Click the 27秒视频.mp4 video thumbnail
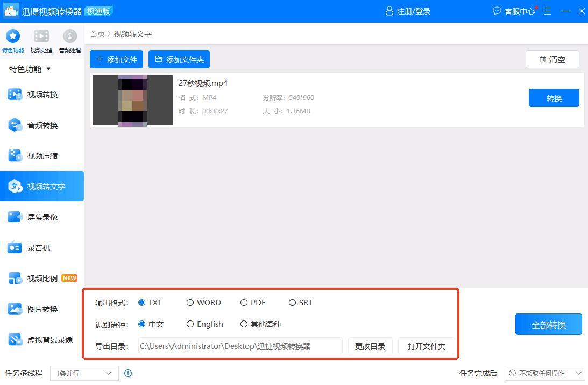 pos(133,100)
